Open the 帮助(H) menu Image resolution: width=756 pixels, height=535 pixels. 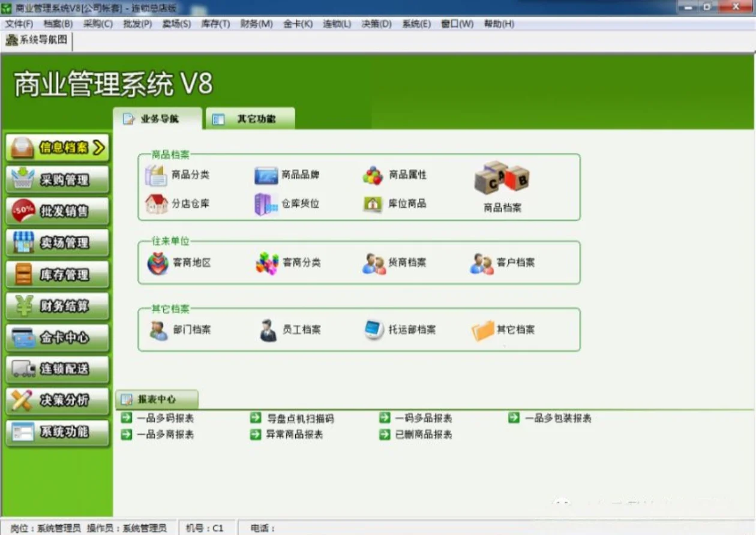tap(499, 24)
